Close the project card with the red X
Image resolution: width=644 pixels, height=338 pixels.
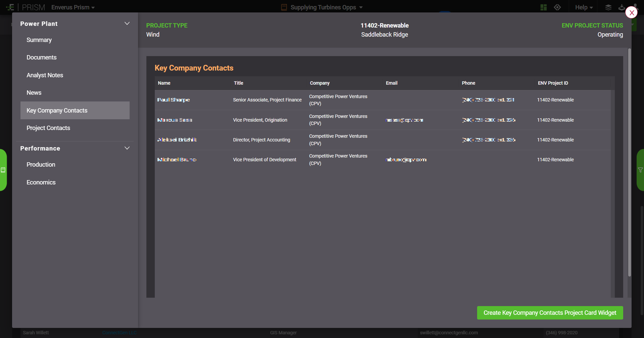coord(631,13)
